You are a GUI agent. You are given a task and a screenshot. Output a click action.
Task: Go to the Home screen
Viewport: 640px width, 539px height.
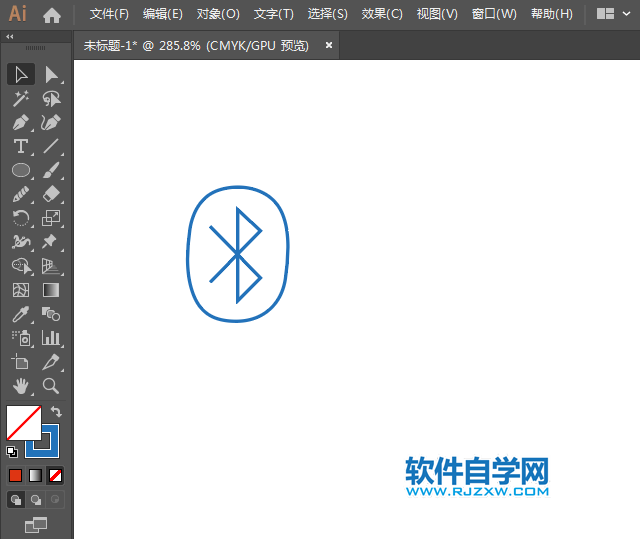click(x=52, y=15)
